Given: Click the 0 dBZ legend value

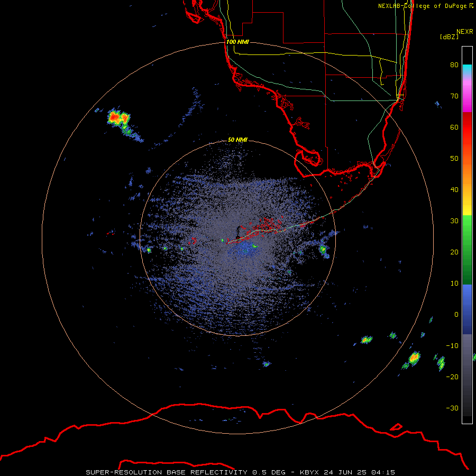Looking at the screenshot, I should [x=456, y=315].
